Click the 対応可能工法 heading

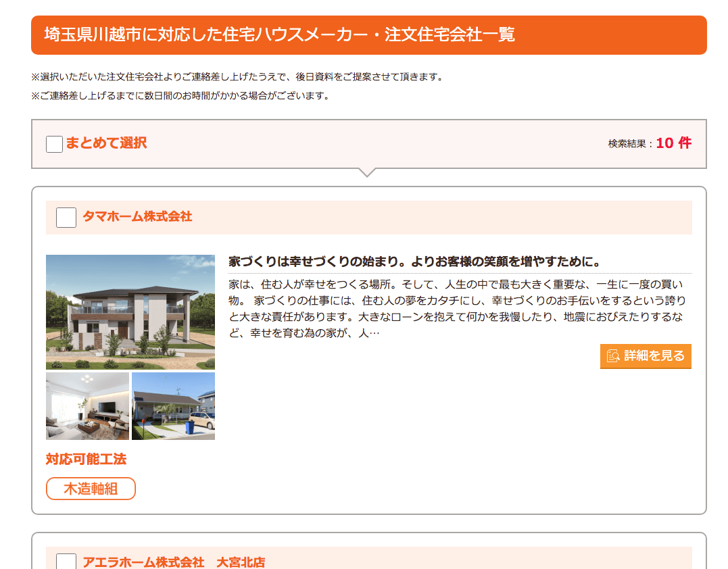click(x=86, y=459)
